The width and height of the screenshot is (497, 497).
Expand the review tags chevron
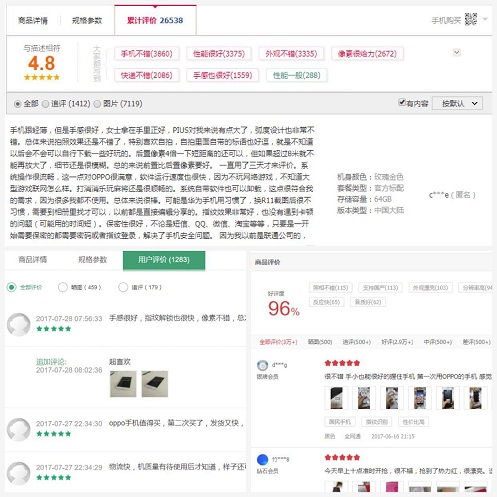click(457, 52)
